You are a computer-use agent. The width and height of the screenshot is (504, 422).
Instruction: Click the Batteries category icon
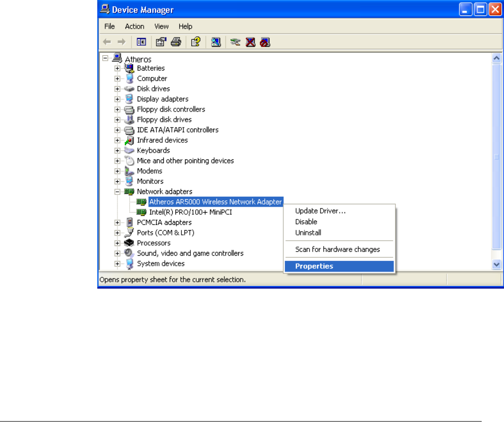(129, 68)
